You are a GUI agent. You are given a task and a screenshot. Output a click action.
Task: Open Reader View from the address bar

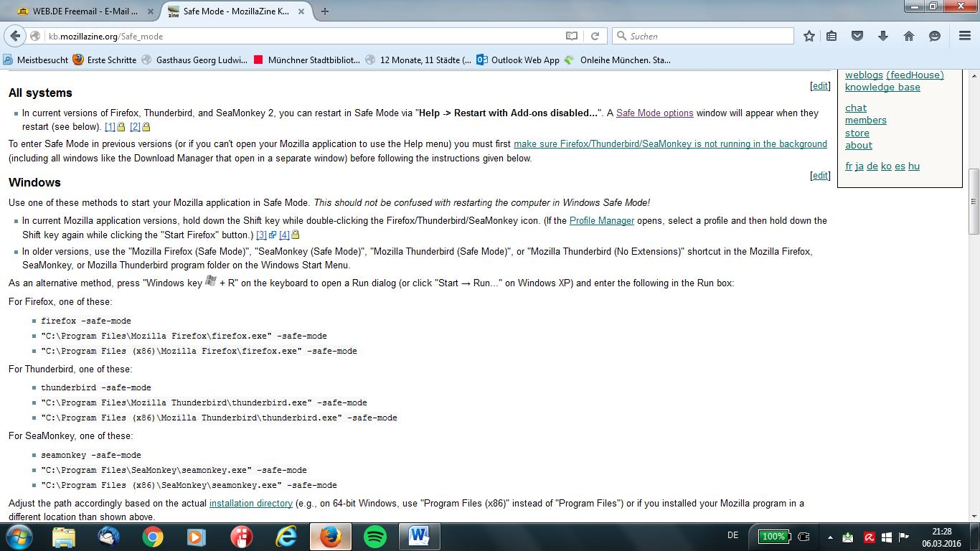point(572,36)
